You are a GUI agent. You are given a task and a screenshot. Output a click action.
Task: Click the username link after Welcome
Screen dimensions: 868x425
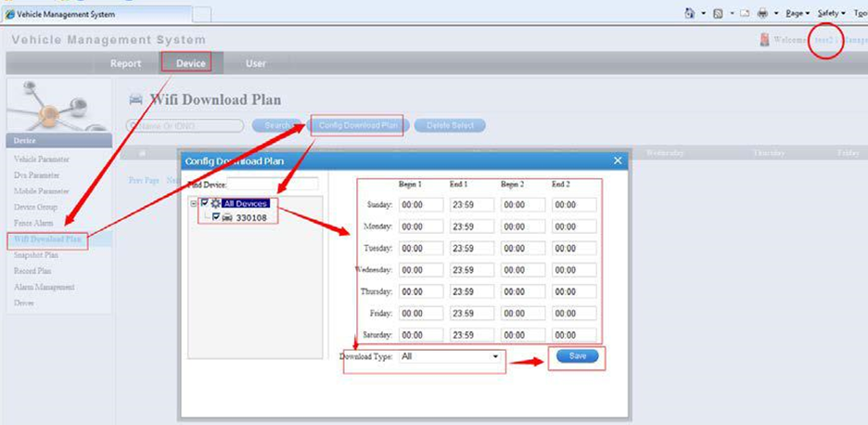pos(823,40)
